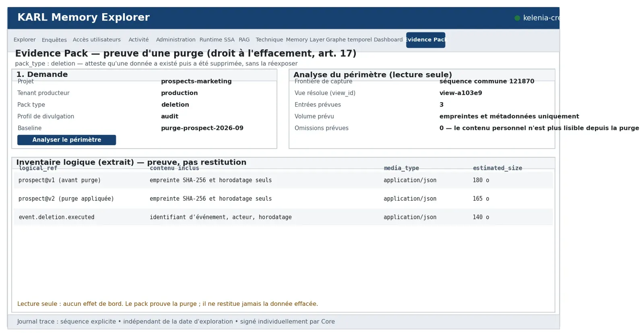644x336 pixels.
Task: Open the Graphe temporel tab
Action: pos(349,40)
